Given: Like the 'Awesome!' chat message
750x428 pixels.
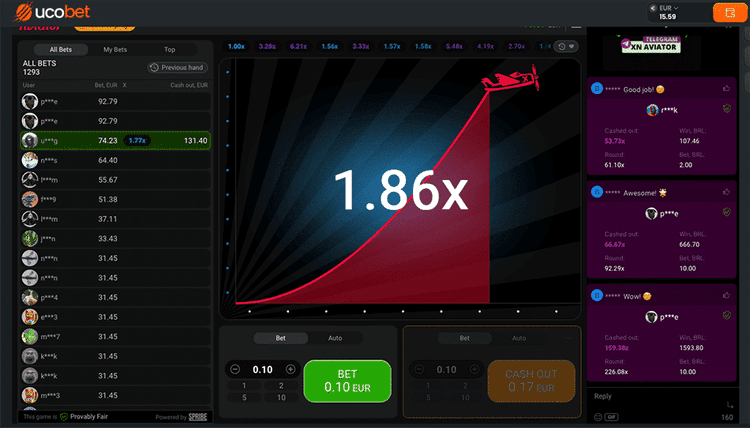Looking at the screenshot, I should pyautogui.click(x=727, y=192).
